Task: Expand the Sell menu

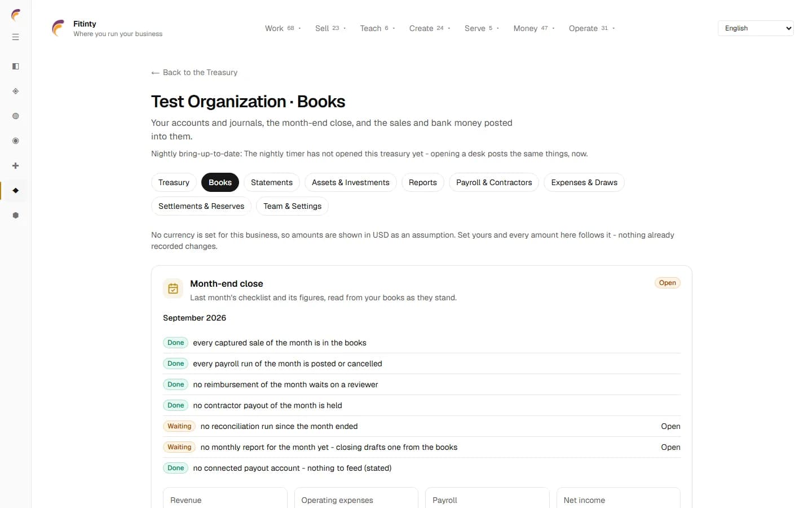Action: [330, 28]
